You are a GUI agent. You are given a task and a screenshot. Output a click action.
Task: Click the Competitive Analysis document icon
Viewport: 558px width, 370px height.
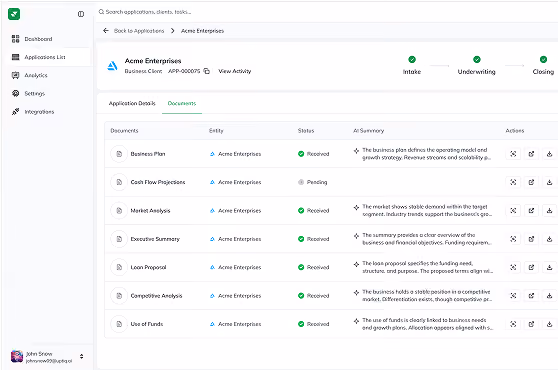[119, 296]
